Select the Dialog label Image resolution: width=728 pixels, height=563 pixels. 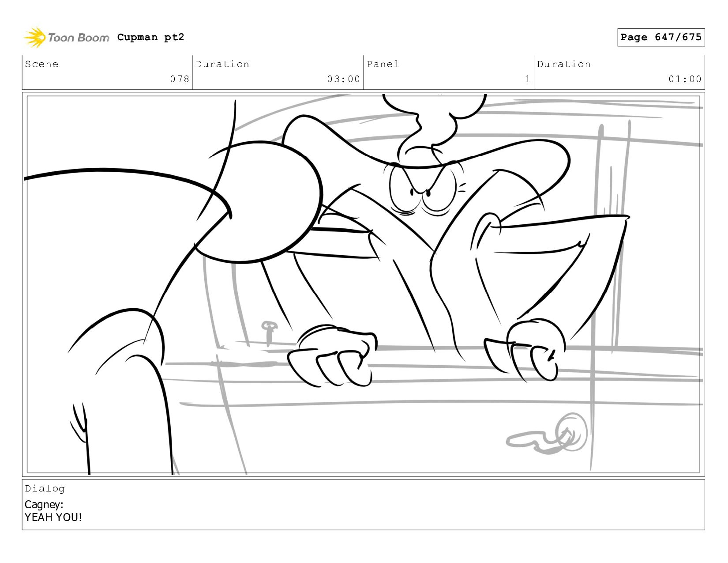pos(45,488)
